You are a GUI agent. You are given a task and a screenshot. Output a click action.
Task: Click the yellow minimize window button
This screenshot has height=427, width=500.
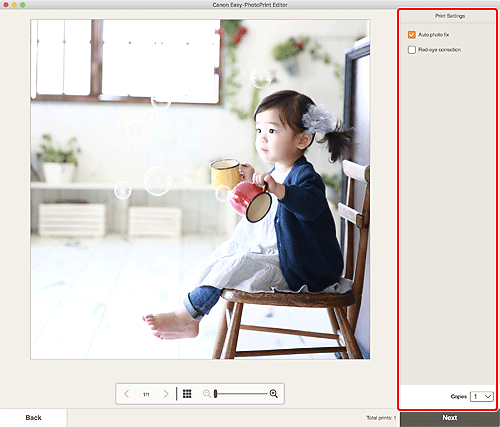tap(14, 5)
